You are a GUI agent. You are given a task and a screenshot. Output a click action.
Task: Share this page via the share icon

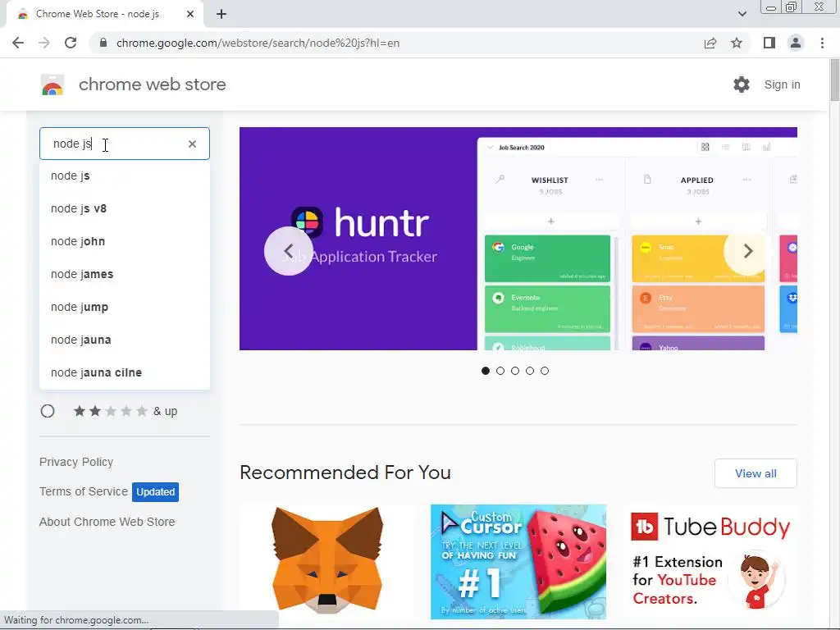coord(710,43)
